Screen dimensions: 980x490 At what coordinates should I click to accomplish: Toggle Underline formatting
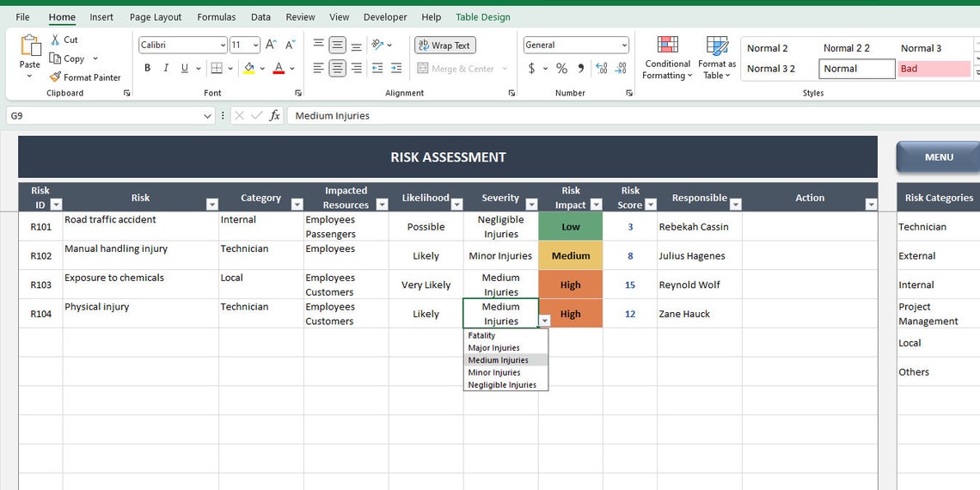click(x=184, y=68)
